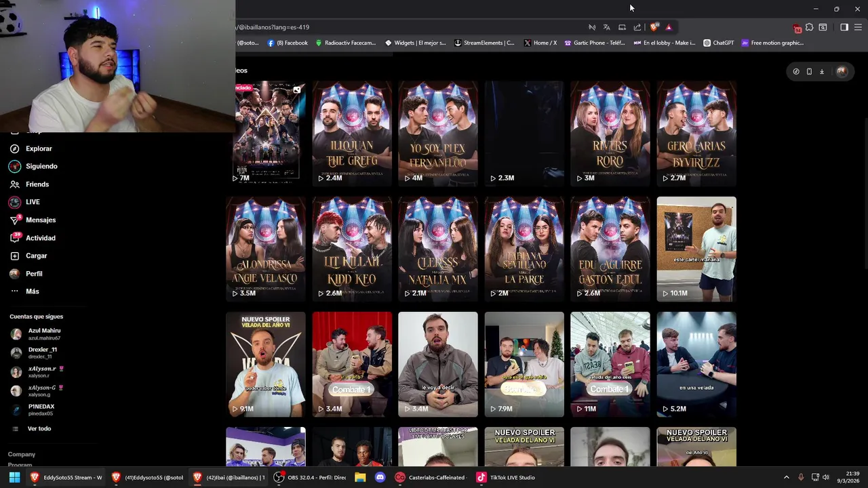868x488 pixels.
Task: Open the Home / X bookmark
Action: 540,43
